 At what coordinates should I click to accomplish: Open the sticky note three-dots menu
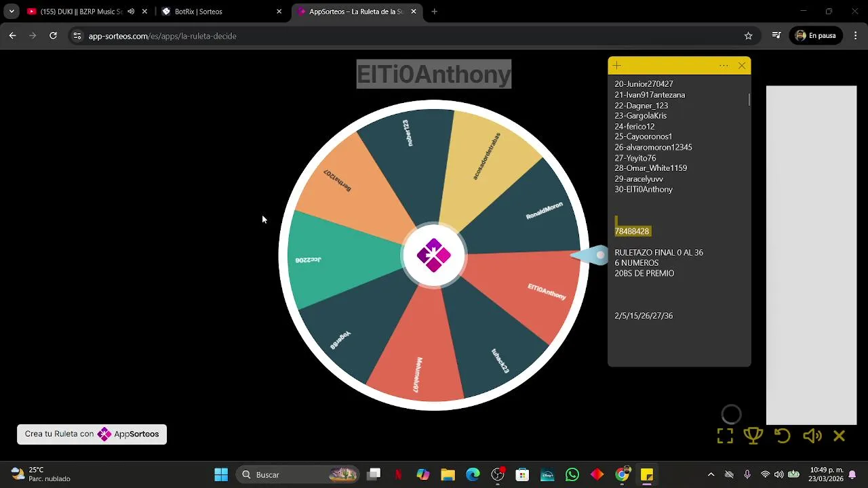click(724, 66)
